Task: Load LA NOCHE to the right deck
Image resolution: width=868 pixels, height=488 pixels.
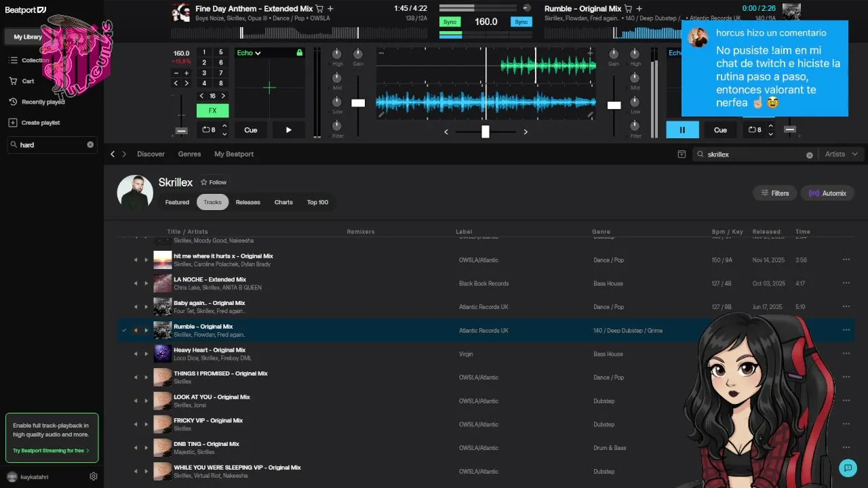Action: pos(146,283)
